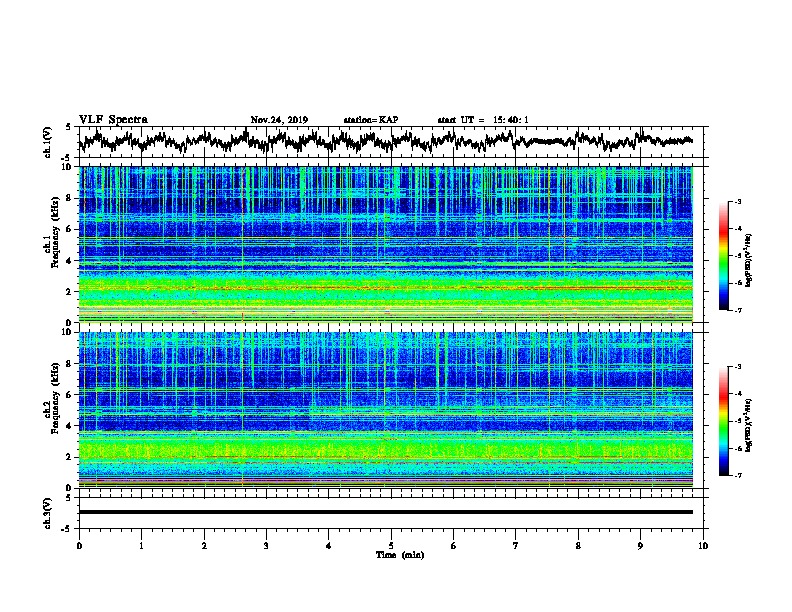The height and width of the screenshot is (612, 792).
Task: Click the "4" kHz tick on ch.2 frequency axis
Action: pos(70,426)
